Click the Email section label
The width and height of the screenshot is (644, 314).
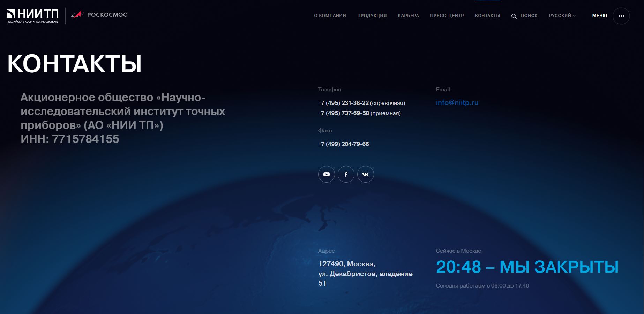443,90
